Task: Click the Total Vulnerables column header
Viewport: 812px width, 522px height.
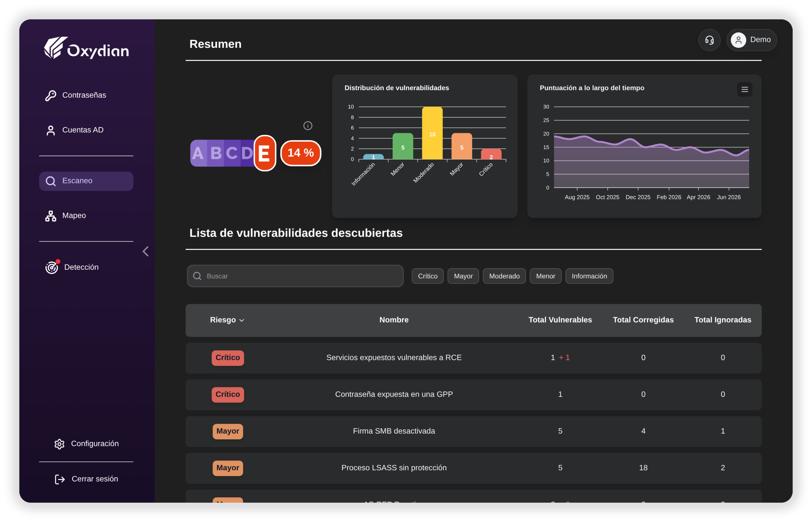Action: pos(560,320)
